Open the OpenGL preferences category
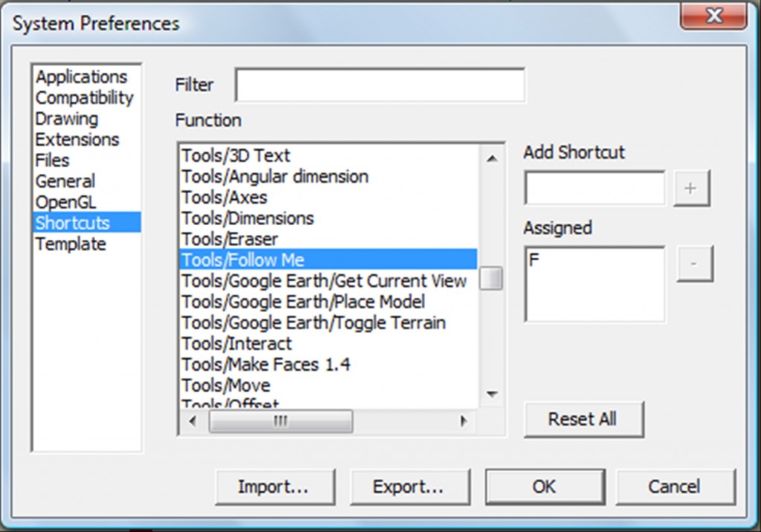 pos(66,202)
